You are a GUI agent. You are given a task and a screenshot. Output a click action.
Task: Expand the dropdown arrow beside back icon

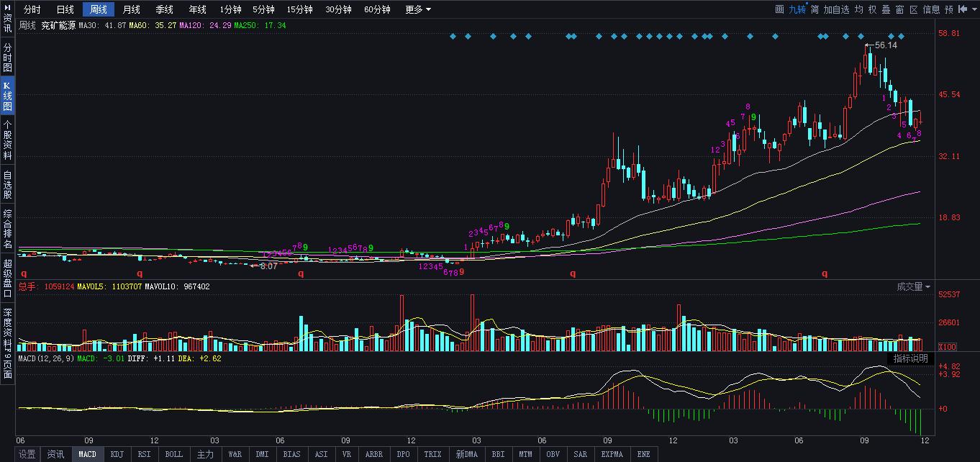coord(975,9)
